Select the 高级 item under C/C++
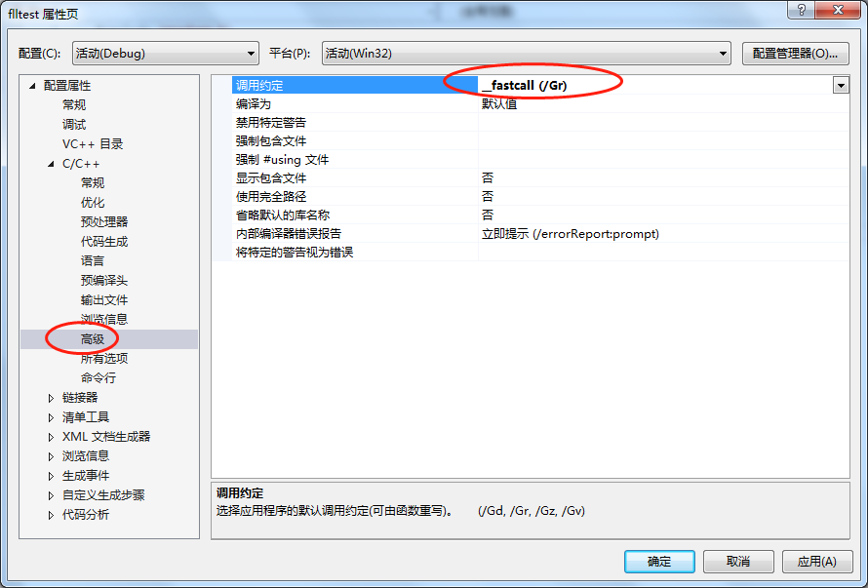868x588 pixels. tap(93, 338)
